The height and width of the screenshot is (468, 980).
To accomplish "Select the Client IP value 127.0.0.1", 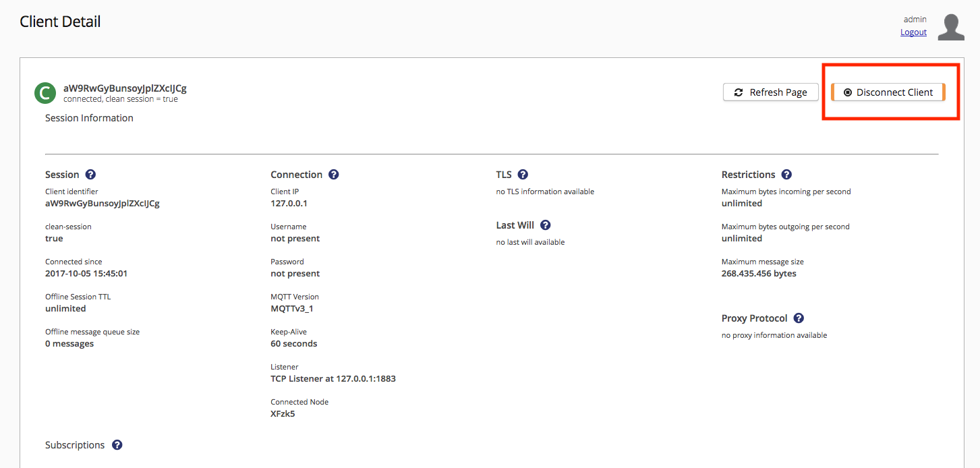I will pos(289,204).
